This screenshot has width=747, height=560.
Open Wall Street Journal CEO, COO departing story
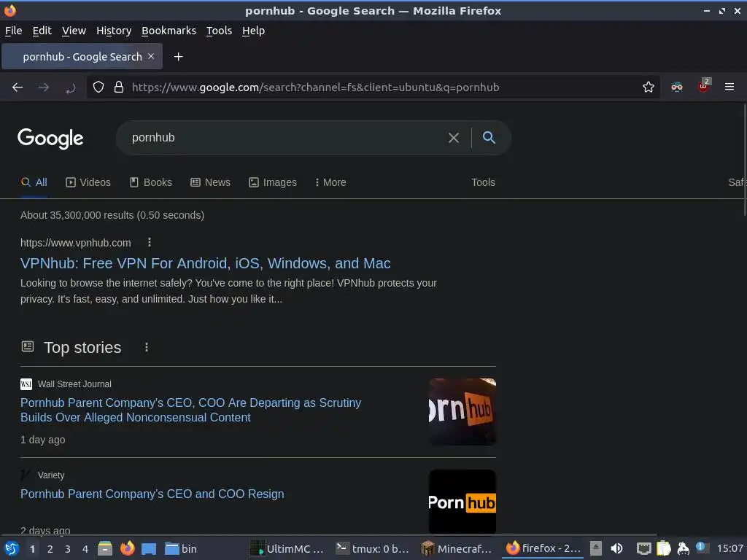(x=190, y=410)
